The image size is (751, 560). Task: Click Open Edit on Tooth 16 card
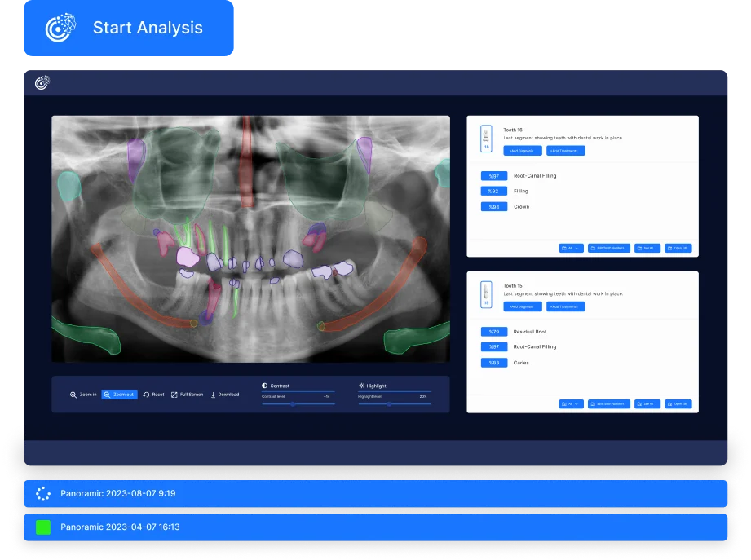click(x=678, y=248)
